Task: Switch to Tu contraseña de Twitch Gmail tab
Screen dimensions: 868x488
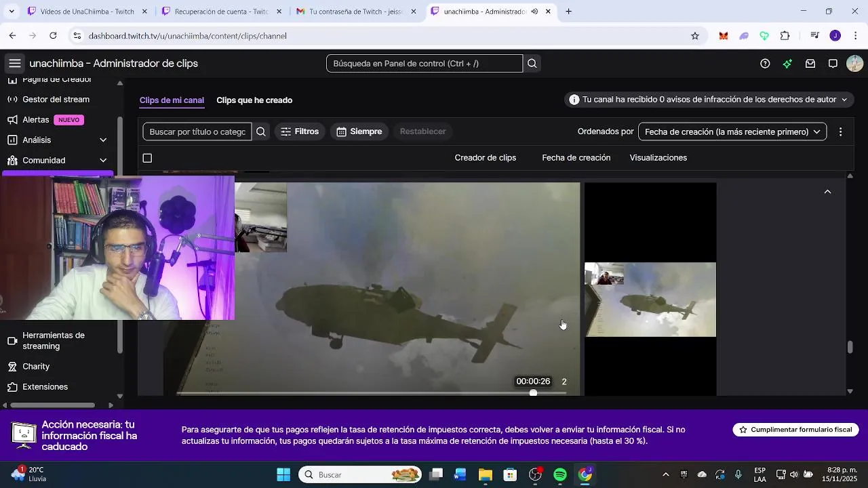Action: coord(356,12)
